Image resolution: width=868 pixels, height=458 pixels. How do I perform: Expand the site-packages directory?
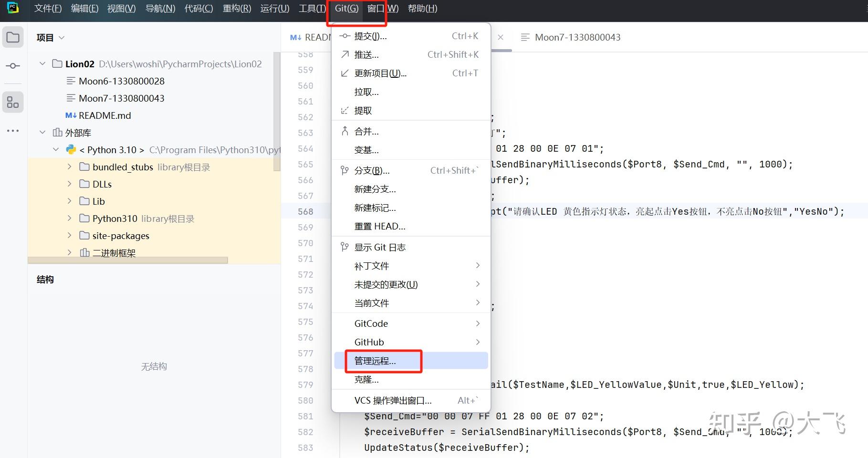pyautogui.click(x=69, y=235)
